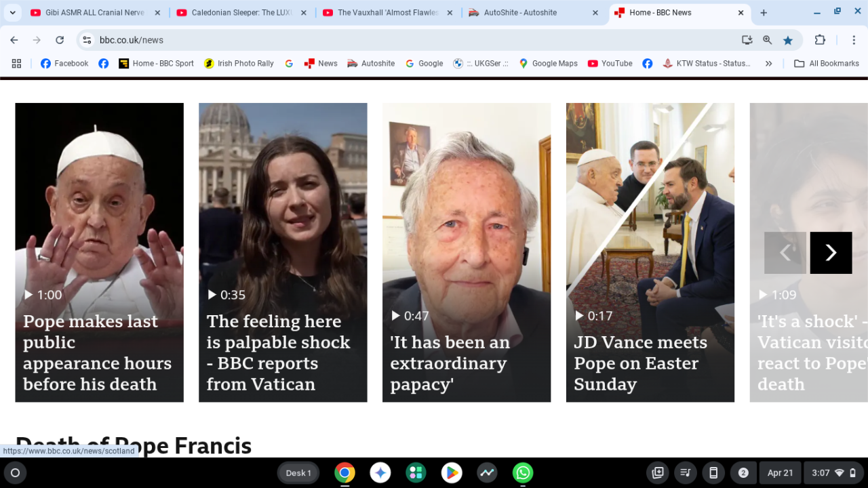
Task: Click the Facebook icon after YouTube bookmark
Action: [x=648, y=63]
